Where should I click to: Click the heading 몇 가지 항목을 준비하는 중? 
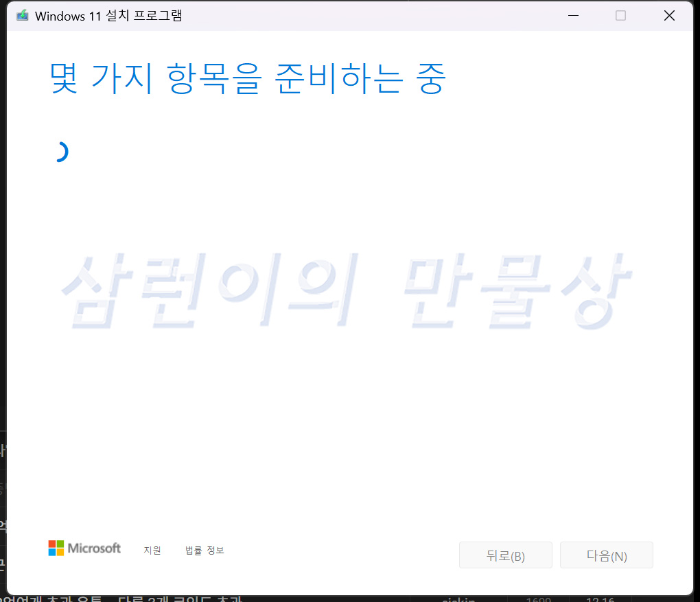pyautogui.click(x=248, y=78)
